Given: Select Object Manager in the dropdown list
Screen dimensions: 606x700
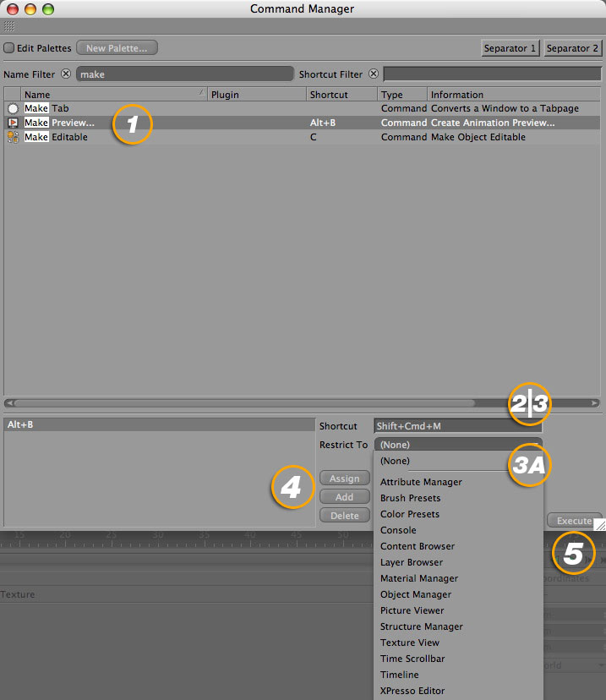Looking at the screenshot, I should pyautogui.click(x=416, y=594).
